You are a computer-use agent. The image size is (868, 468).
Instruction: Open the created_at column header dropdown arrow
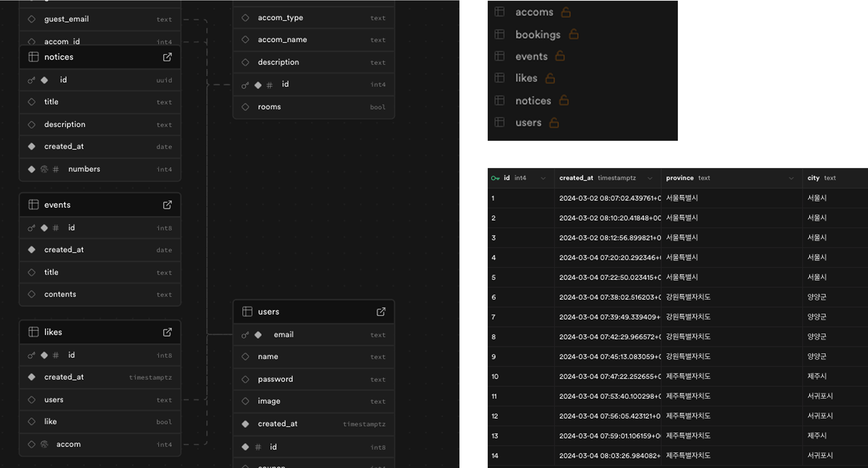(650, 178)
